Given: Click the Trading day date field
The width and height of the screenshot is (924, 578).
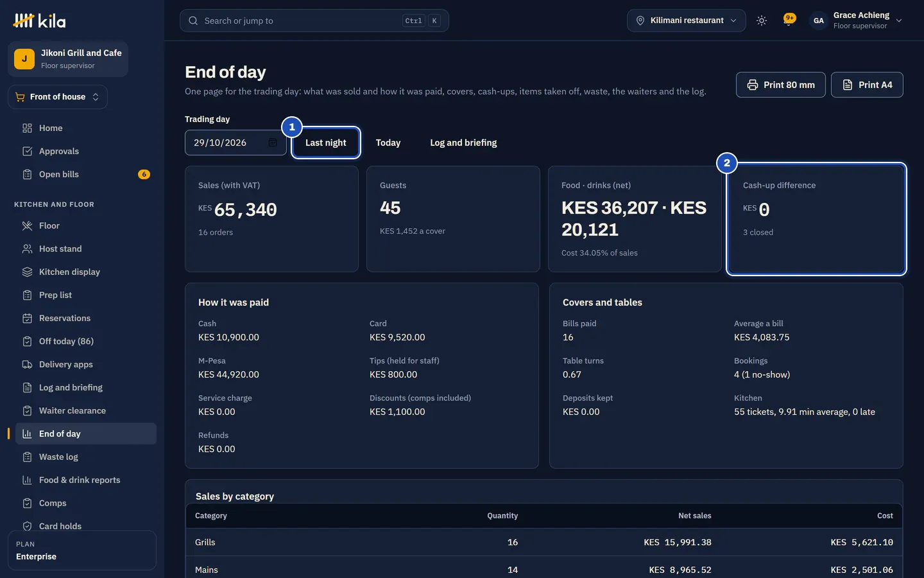Looking at the screenshot, I should click(x=235, y=143).
